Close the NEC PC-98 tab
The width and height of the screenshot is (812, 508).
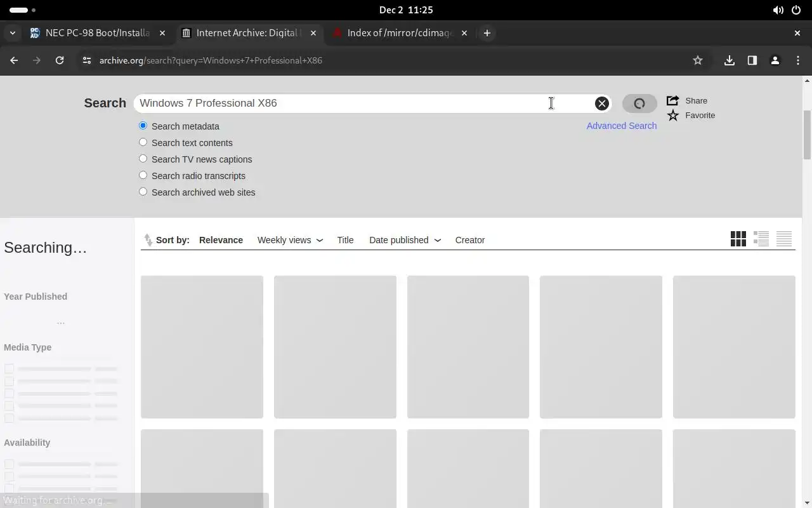coord(162,33)
